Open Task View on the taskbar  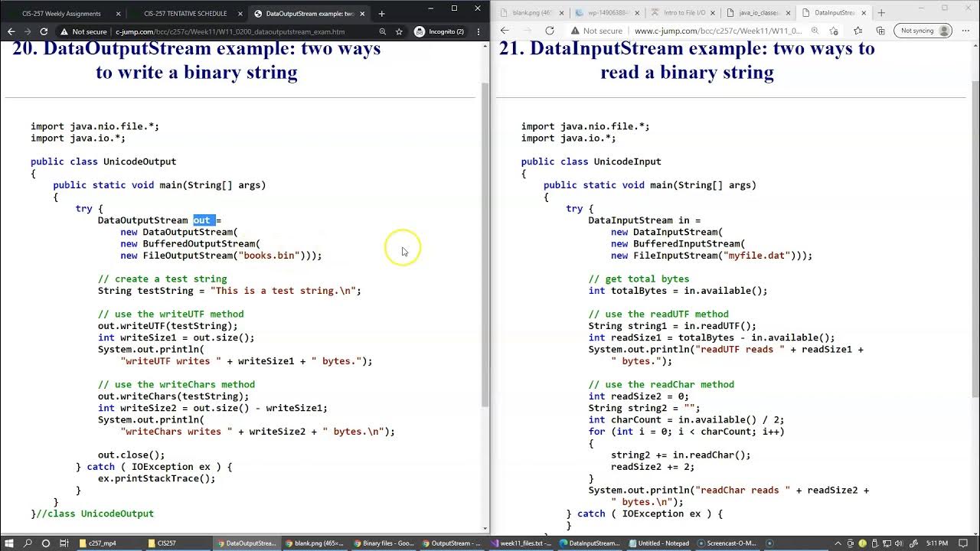(64, 543)
